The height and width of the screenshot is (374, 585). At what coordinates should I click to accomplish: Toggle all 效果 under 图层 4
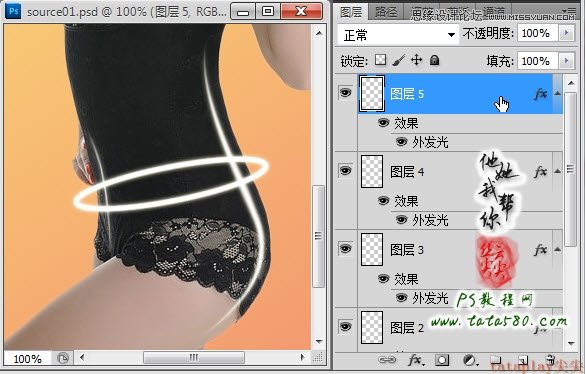pyautogui.click(x=383, y=200)
